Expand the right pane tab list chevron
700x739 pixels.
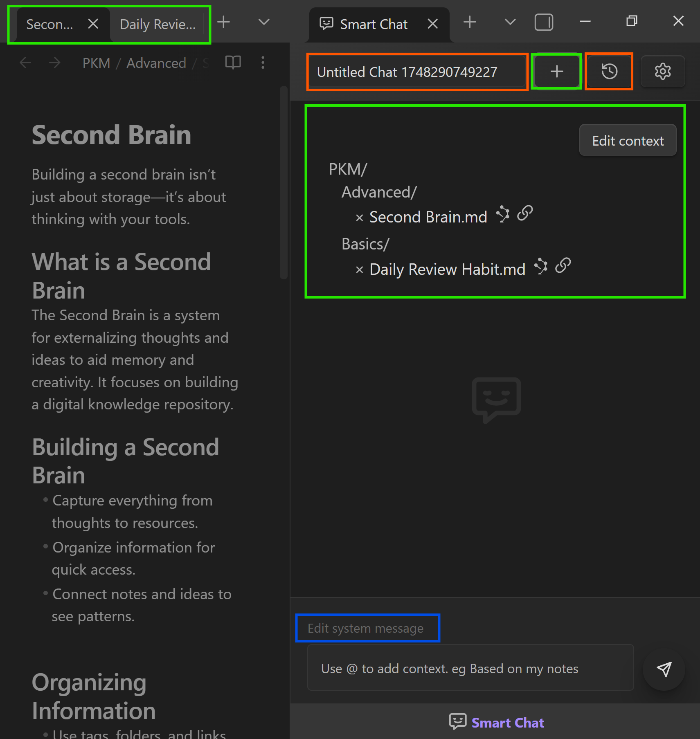[510, 22]
